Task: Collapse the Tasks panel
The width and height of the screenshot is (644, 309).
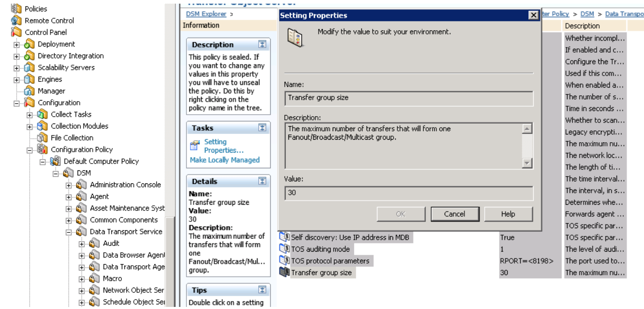Action: tap(262, 128)
